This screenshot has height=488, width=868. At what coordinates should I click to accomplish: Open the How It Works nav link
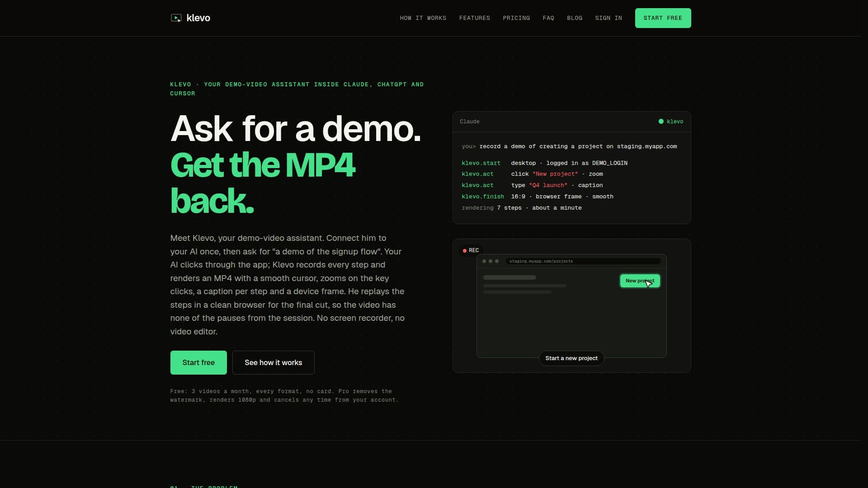[423, 18]
